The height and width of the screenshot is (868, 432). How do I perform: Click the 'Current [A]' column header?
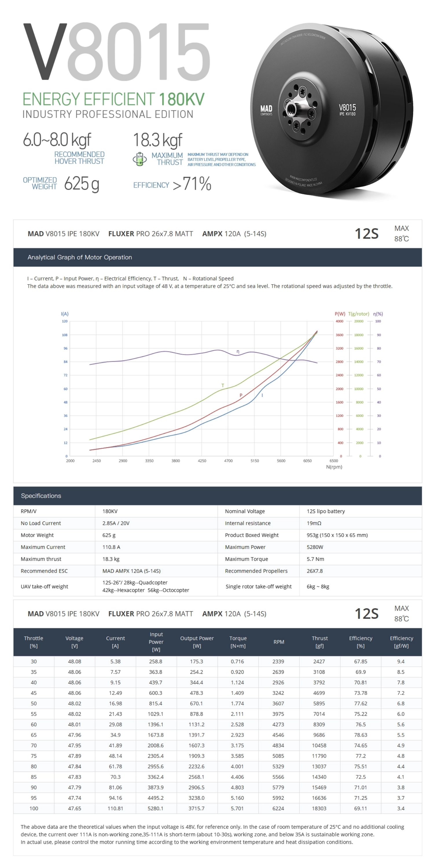click(x=115, y=642)
